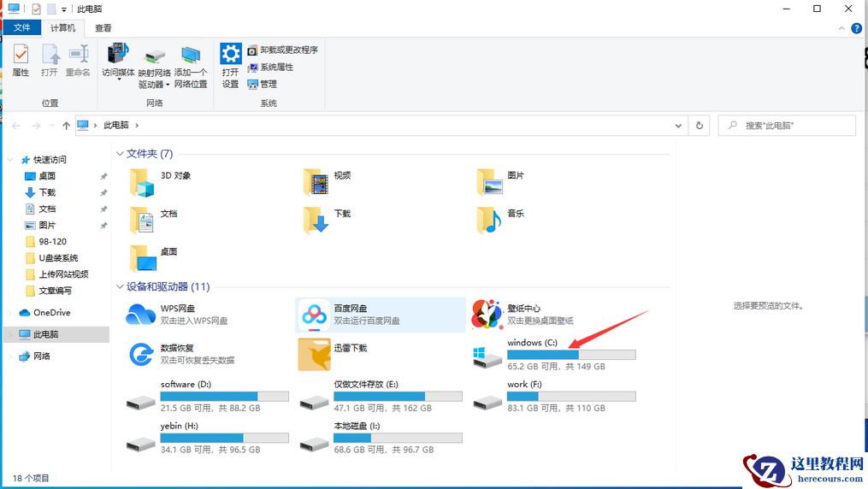Screen dimensions: 868x489
Task: Select the work (F:) drive
Action: point(555,396)
